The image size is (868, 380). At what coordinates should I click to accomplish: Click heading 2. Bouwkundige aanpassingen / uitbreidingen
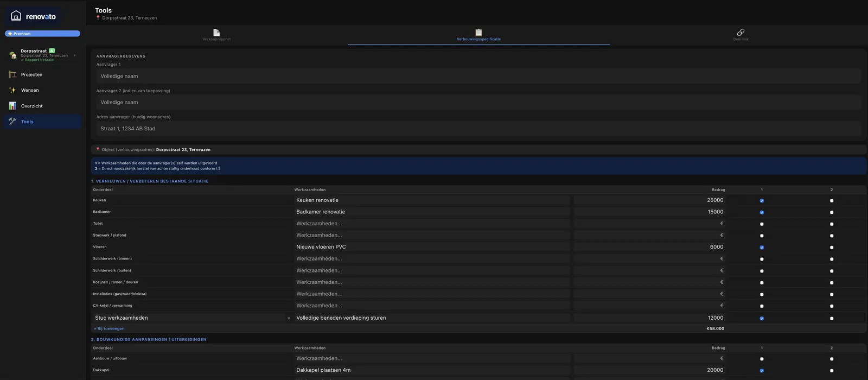pos(149,340)
